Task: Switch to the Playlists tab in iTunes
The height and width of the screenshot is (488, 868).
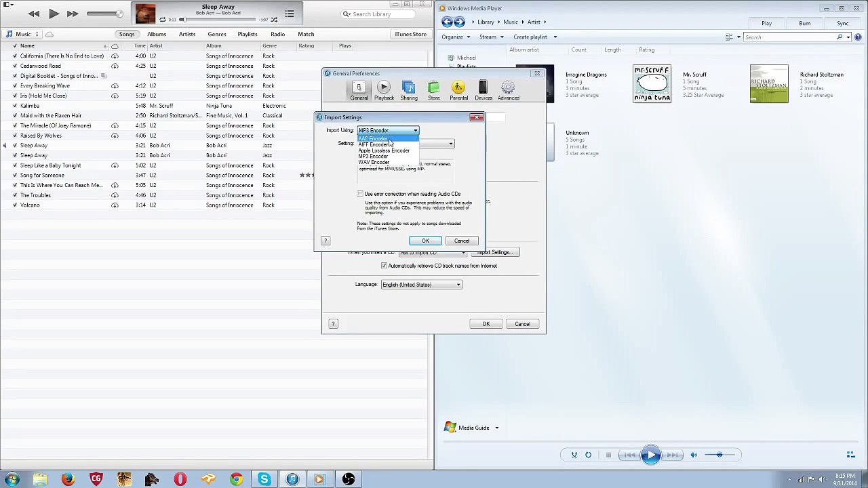Action: click(248, 34)
